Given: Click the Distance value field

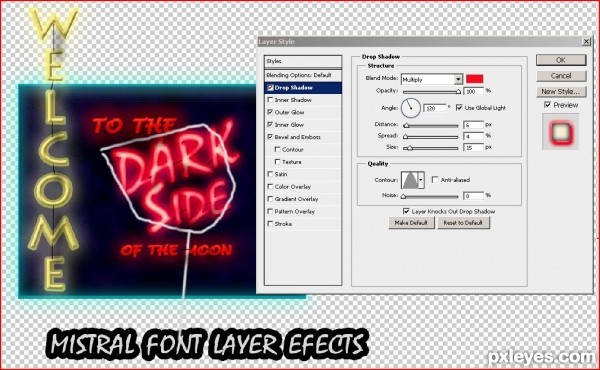Looking at the screenshot, I should point(474,125).
